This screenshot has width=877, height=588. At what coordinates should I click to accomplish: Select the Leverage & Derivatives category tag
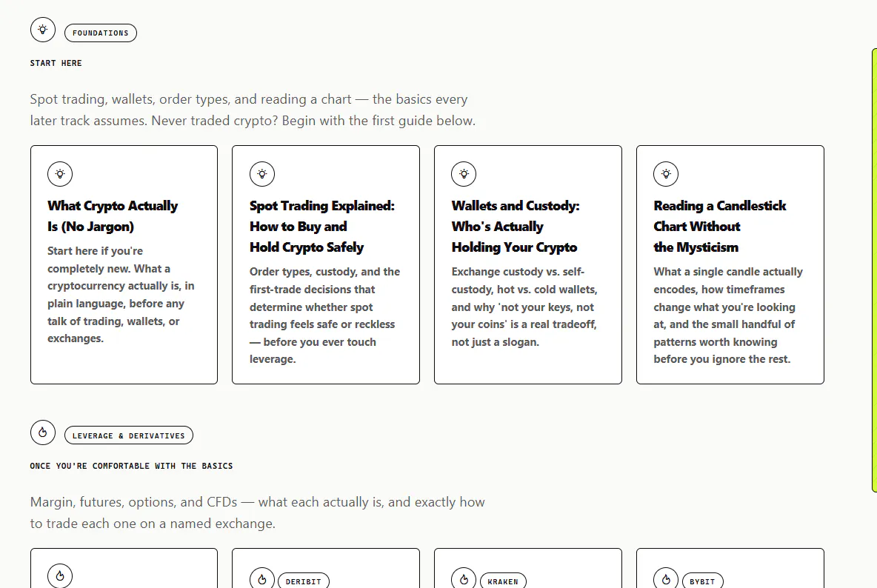(x=129, y=435)
